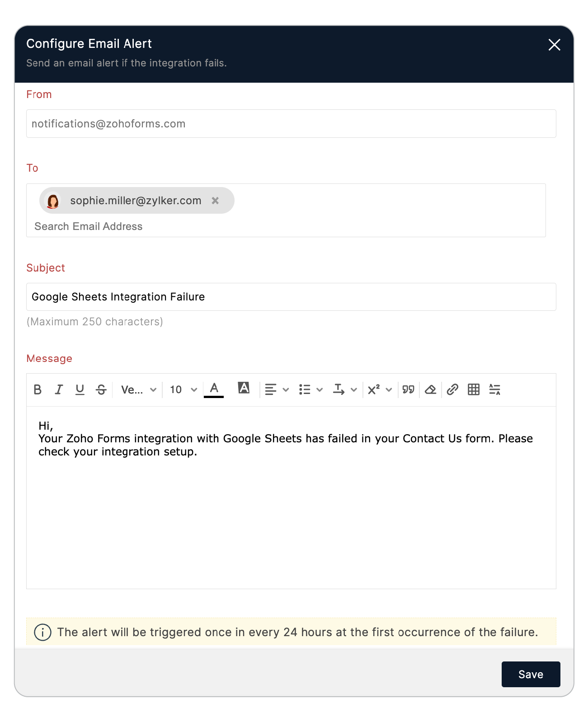This screenshot has height=722, width=588.
Task: Open the indent options dropdown
Action: [345, 389]
